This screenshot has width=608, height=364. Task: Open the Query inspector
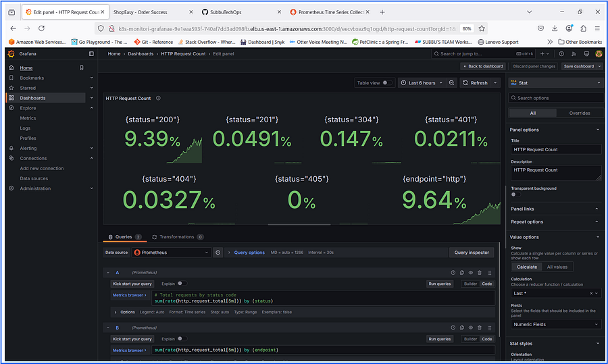[x=472, y=253]
